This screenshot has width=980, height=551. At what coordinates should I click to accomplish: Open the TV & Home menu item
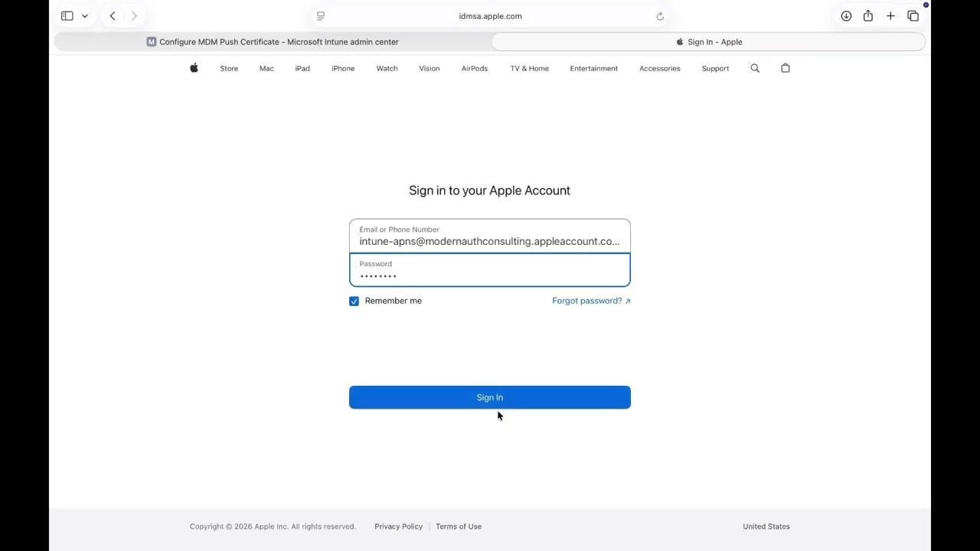(530, 69)
